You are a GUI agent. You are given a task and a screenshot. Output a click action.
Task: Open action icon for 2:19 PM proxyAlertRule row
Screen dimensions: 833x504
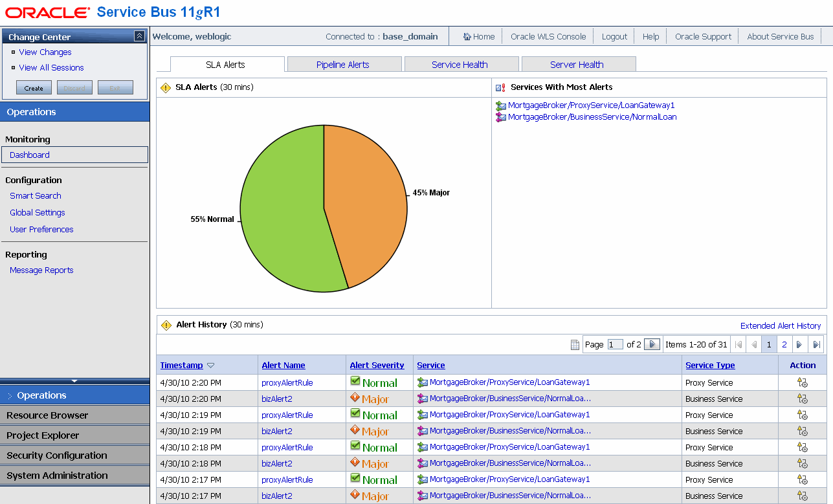pos(803,415)
